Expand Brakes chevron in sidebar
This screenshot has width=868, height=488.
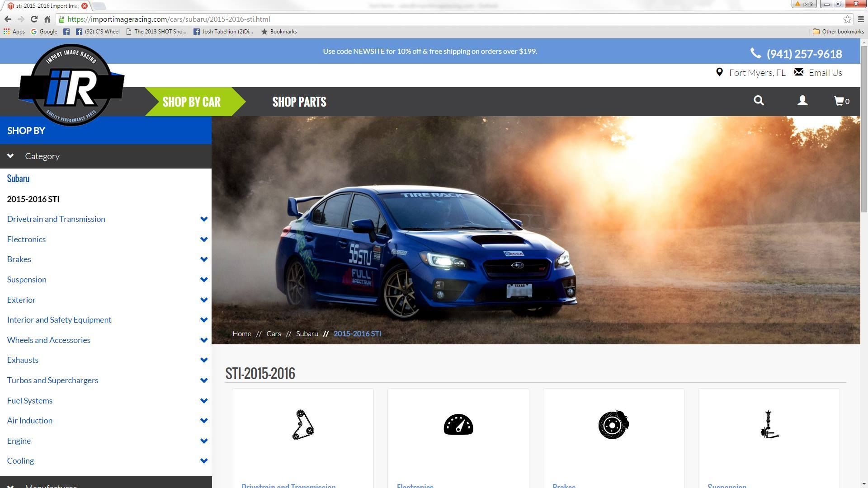click(x=204, y=259)
